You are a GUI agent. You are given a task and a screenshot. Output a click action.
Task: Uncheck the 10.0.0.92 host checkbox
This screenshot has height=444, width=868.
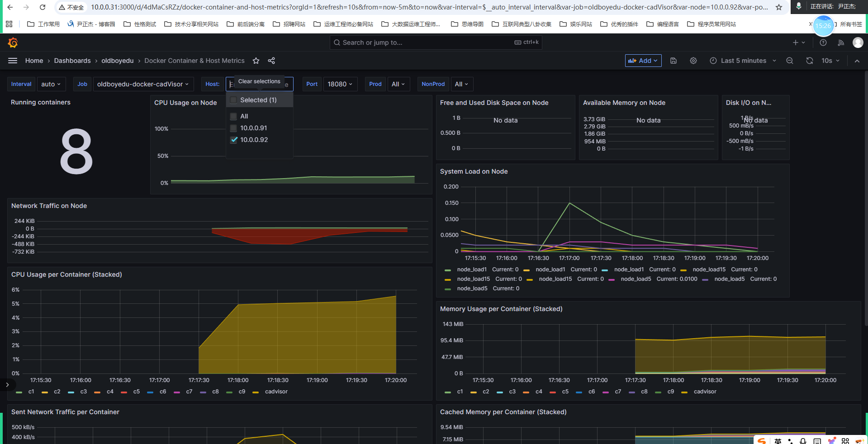click(x=233, y=140)
